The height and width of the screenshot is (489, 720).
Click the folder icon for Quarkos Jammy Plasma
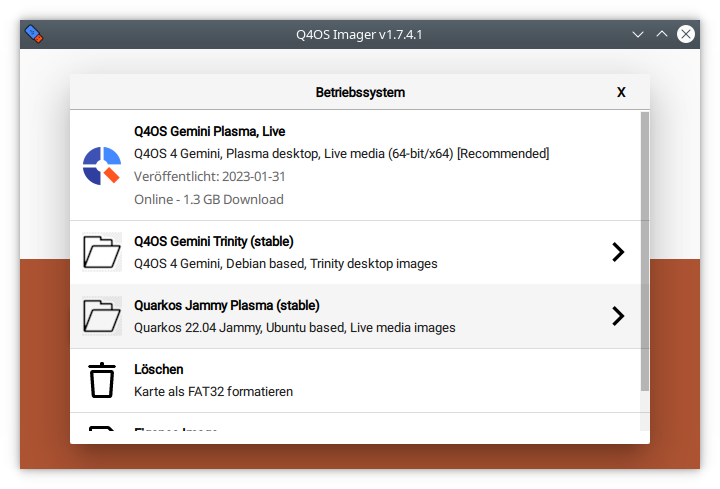click(x=102, y=316)
